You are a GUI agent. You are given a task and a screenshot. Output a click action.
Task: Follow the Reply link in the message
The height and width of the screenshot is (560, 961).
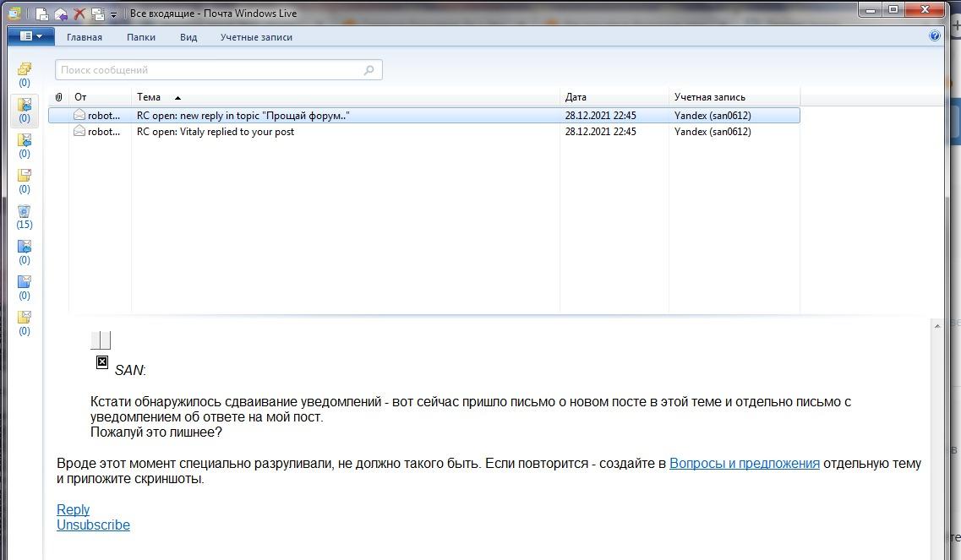tap(73, 509)
